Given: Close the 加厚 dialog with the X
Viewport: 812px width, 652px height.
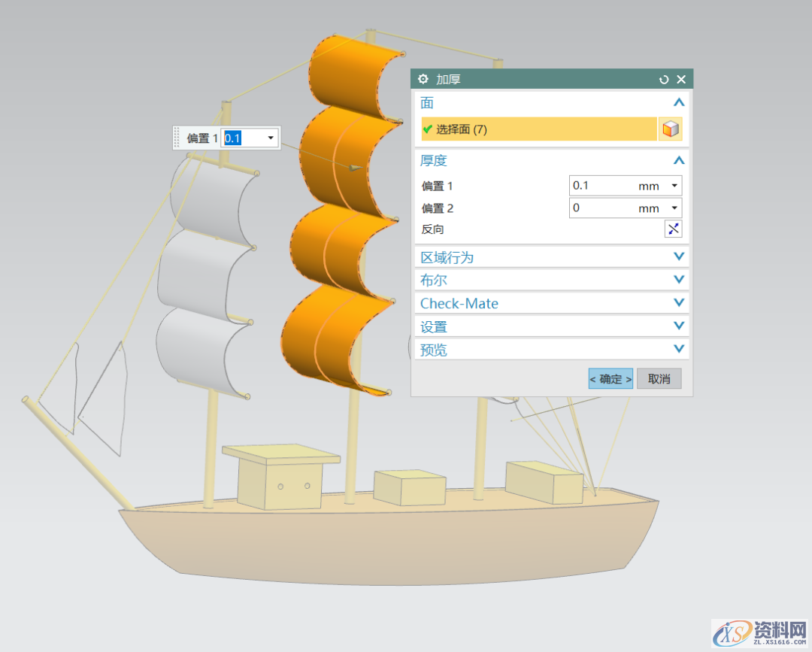Looking at the screenshot, I should 681,79.
